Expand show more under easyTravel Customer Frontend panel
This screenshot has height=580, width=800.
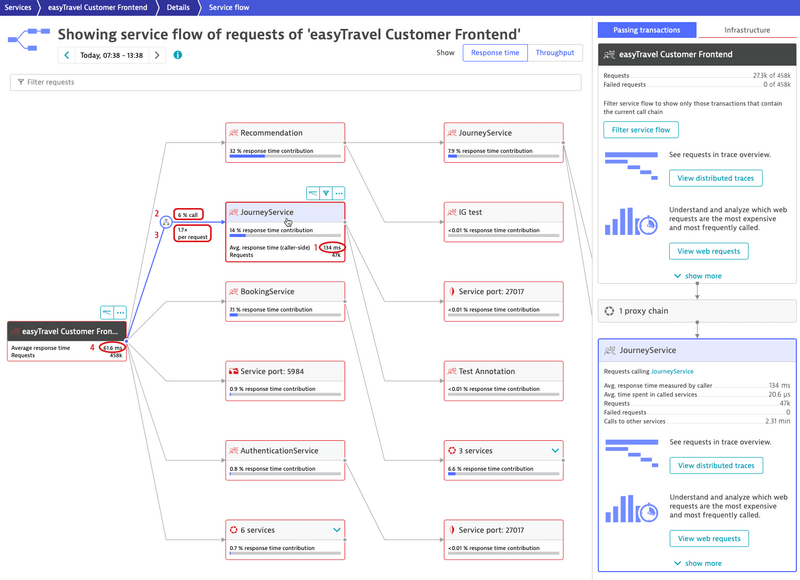point(697,276)
